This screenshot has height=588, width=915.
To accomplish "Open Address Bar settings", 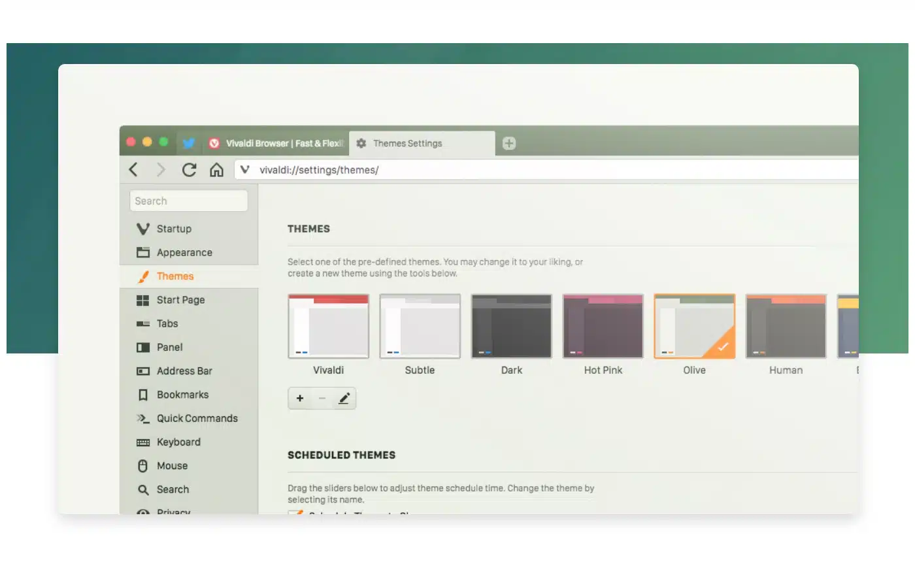I will point(189,371).
